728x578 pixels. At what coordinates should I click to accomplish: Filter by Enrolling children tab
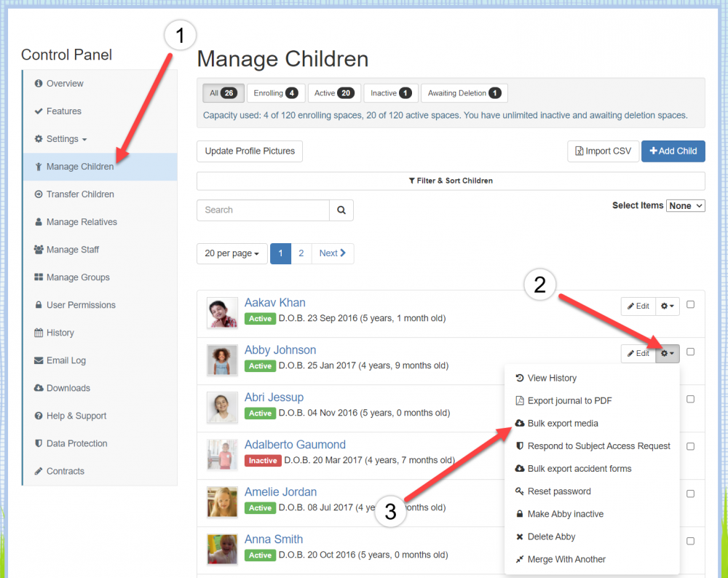(x=276, y=93)
